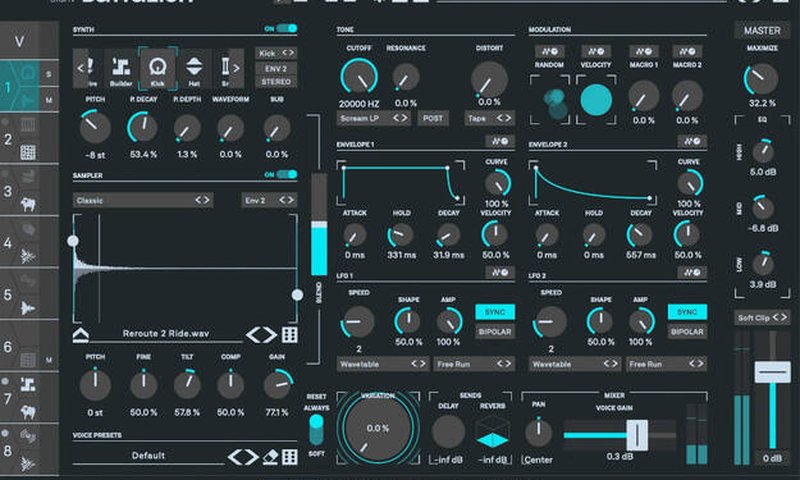Choose the Hat synth engine icon
The image size is (800, 480).
coord(195,68)
